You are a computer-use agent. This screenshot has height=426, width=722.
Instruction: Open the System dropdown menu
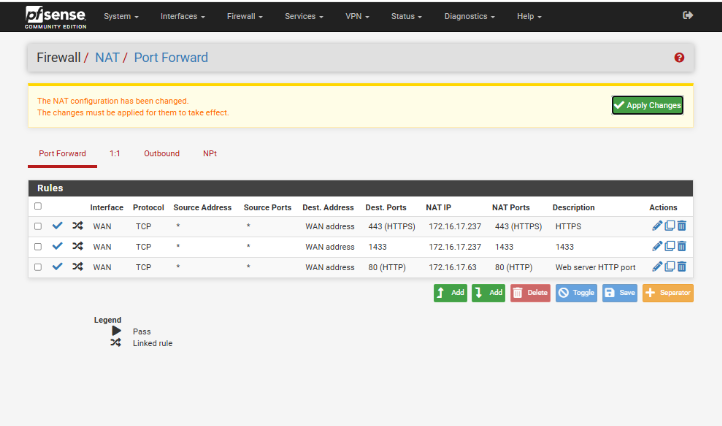click(x=121, y=17)
